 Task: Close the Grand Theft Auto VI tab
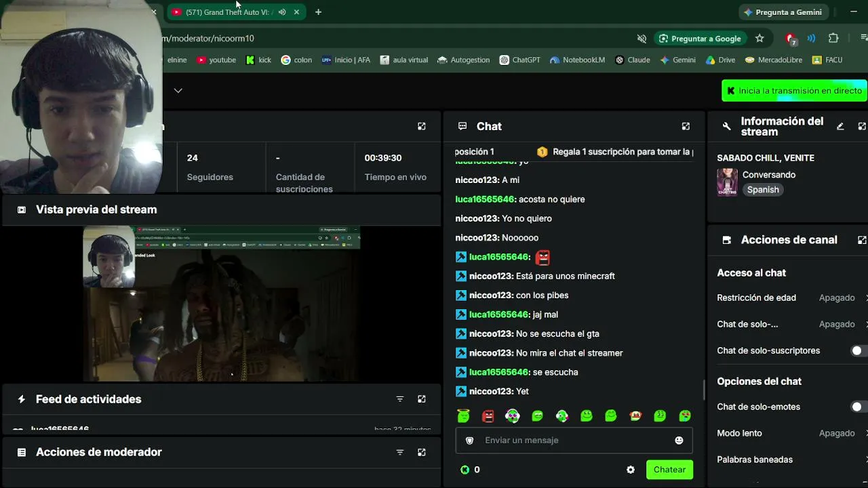296,12
